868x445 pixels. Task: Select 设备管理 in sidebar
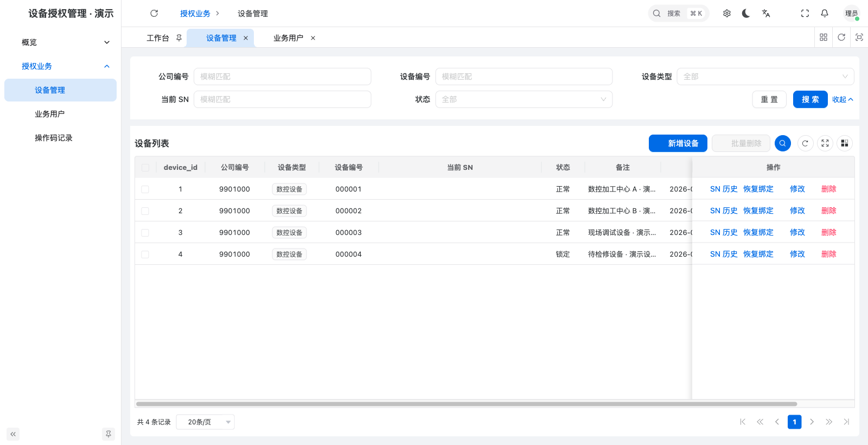[x=60, y=90]
